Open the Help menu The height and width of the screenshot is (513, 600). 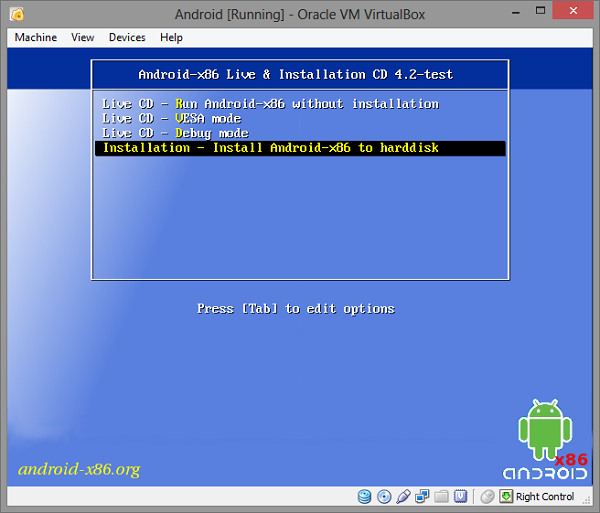171,37
